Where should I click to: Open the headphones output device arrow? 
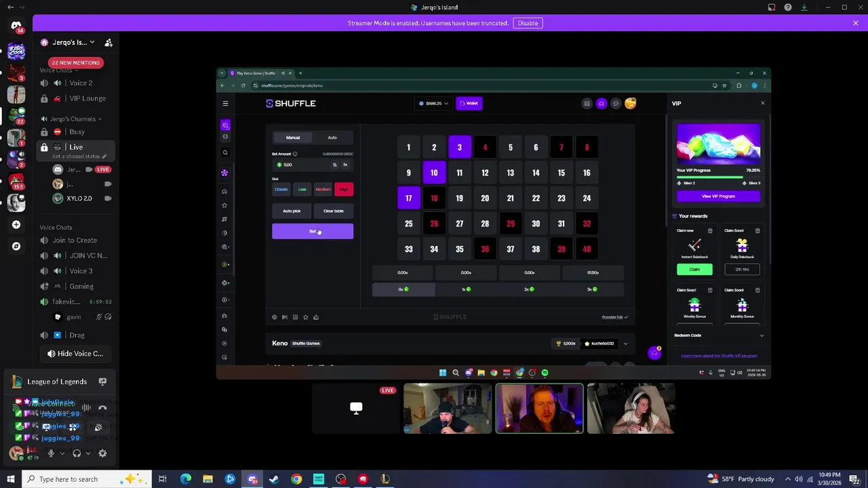point(88,453)
